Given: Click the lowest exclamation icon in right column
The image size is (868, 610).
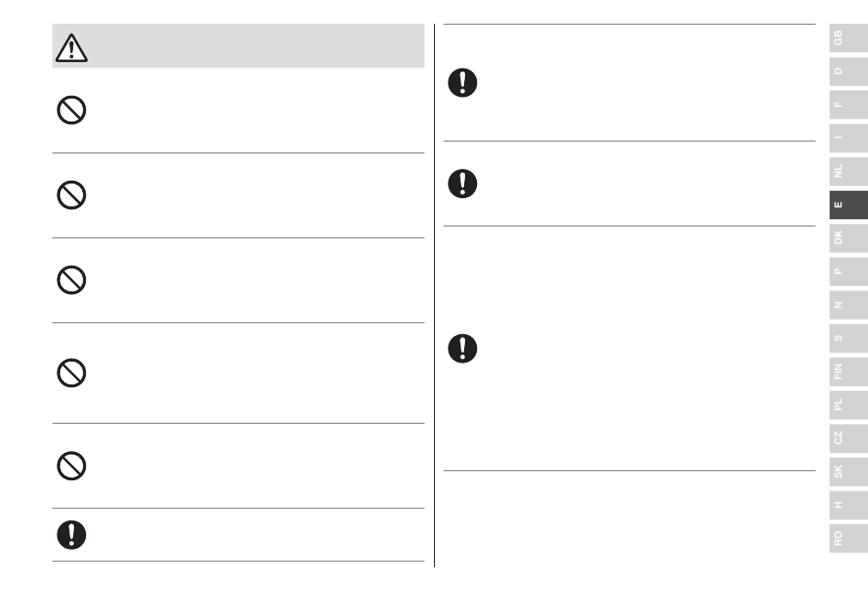Looking at the screenshot, I should pyautogui.click(x=462, y=349).
